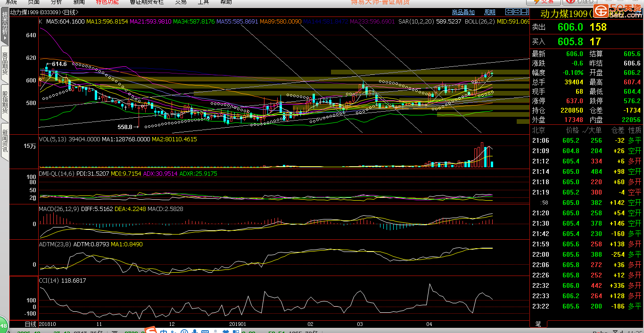Click the right arrow navigation icon
This screenshot has height=333, width=644.
click(x=516, y=12)
